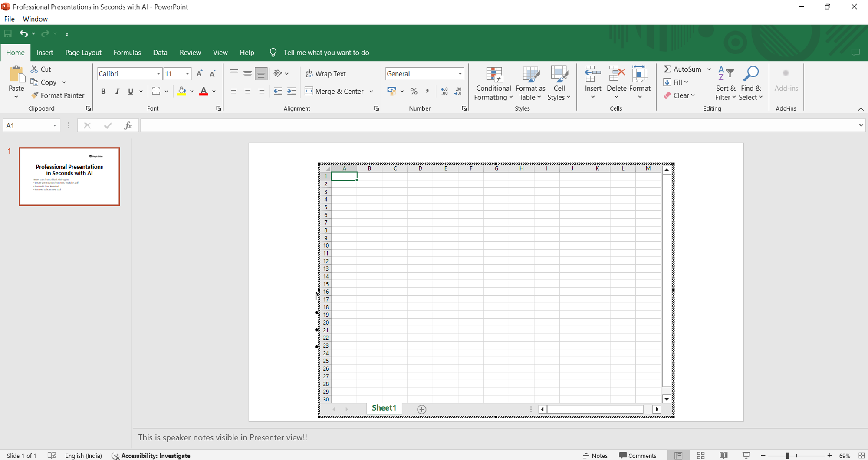Click Accessibility: Investigate in status bar
The width and height of the screenshot is (868, 460).
pyautogui.click(x=151, y=455)
